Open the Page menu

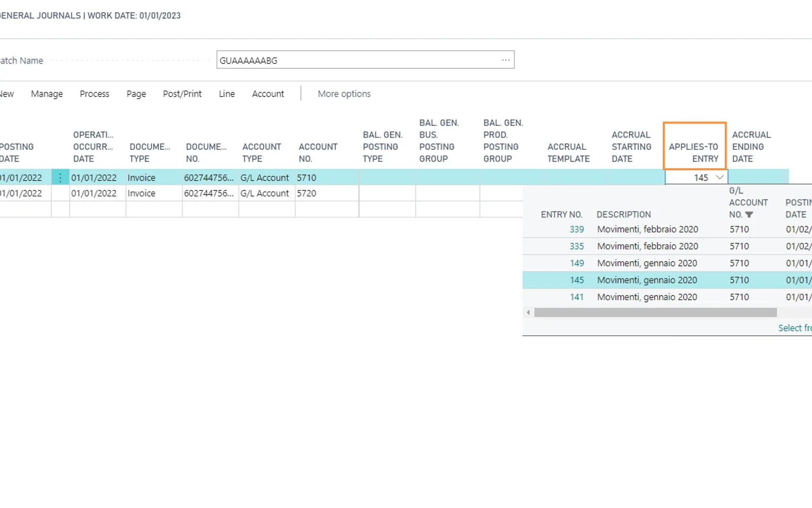[136, 94]
